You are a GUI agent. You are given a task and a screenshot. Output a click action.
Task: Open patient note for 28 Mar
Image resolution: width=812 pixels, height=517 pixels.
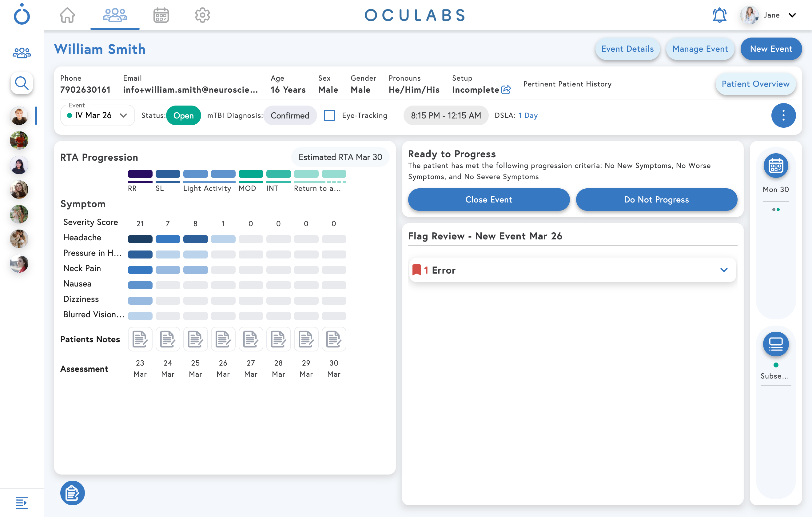(278, 339)
